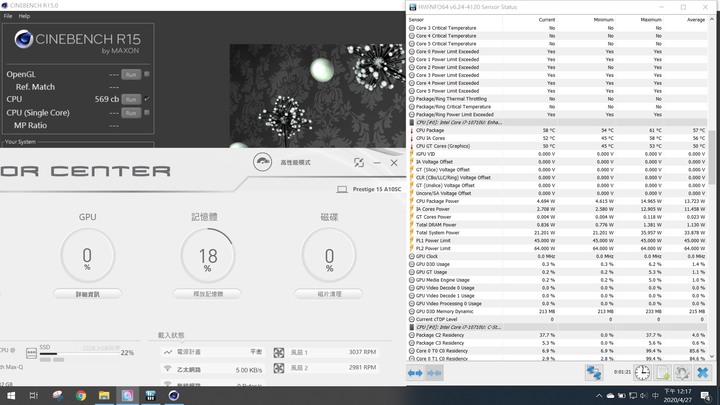Image resolution: width=720 pixels, height=405 pixels.
Task: Click the GPU 詳細資訊 button
Action: click(x=87, y=294)
